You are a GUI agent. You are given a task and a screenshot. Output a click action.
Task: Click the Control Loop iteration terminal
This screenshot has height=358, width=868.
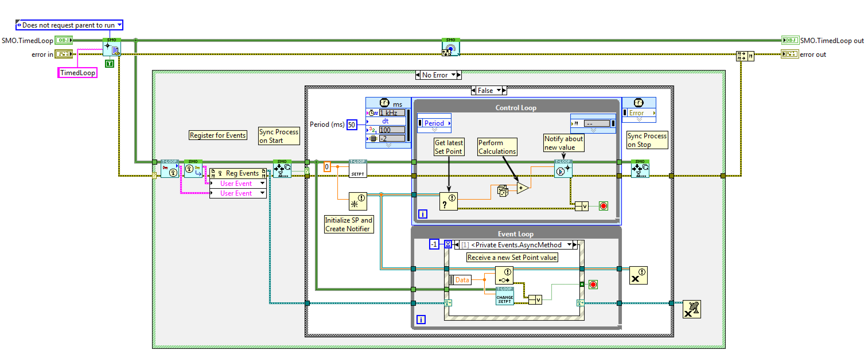pos(423,214)
